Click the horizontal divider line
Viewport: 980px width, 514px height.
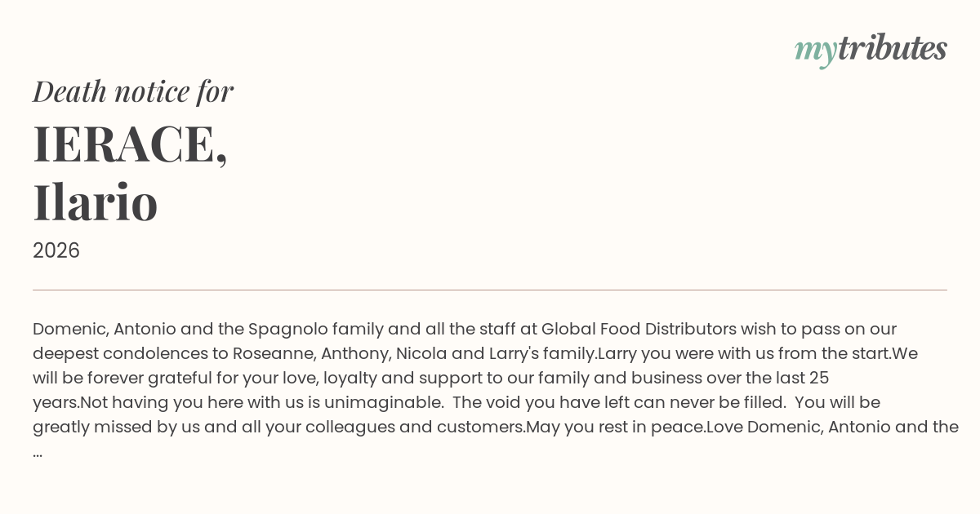pyautogui.click(x=490, y=290)
